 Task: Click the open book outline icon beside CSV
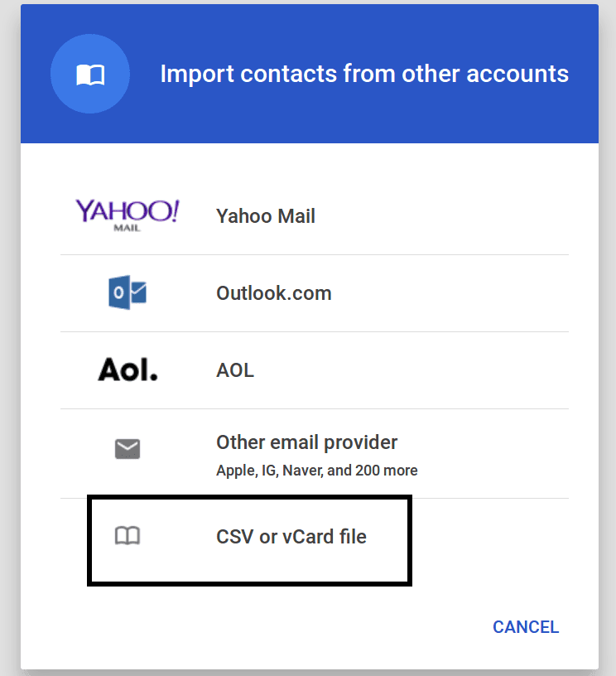[x=128, y=536]
